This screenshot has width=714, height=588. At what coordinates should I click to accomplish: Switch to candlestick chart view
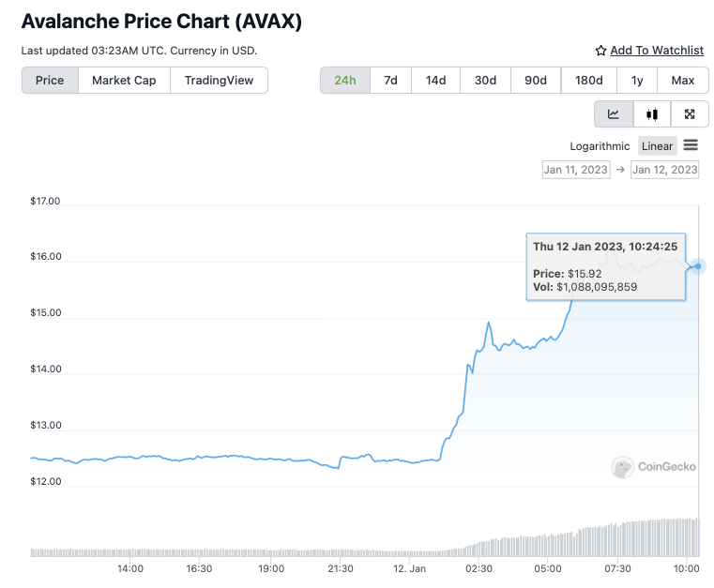click(x=652, y=114)
